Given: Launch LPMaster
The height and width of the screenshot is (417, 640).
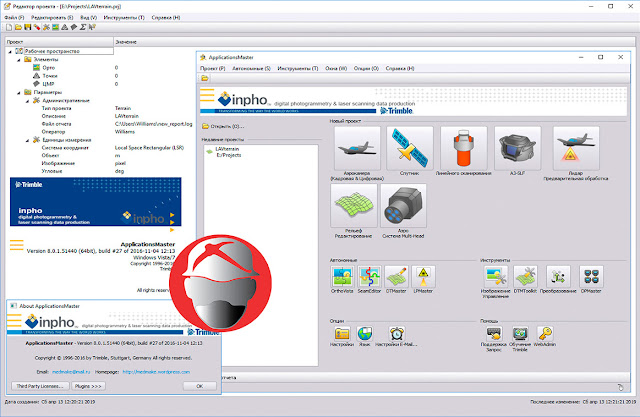Looking at the screenshot, I should tap(423, 276).
